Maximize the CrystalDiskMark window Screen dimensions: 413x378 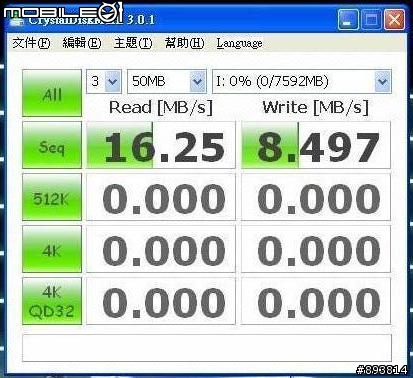pyautogui.click(x=371, y=20)
